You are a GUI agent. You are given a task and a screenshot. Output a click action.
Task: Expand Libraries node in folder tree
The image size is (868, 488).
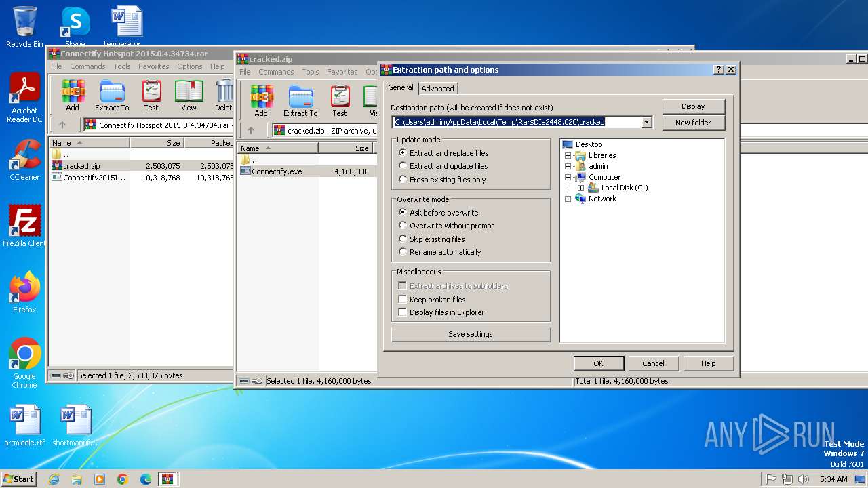(568, 155)
